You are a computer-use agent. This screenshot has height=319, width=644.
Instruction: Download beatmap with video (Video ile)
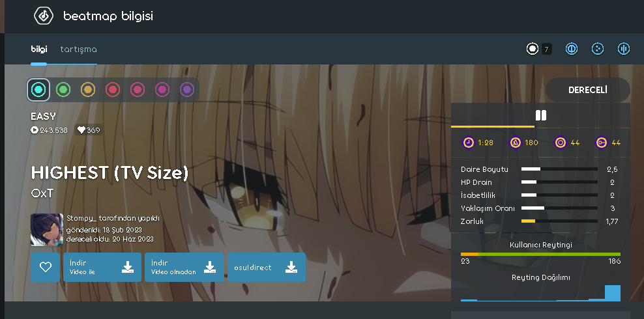click(102, 268)
